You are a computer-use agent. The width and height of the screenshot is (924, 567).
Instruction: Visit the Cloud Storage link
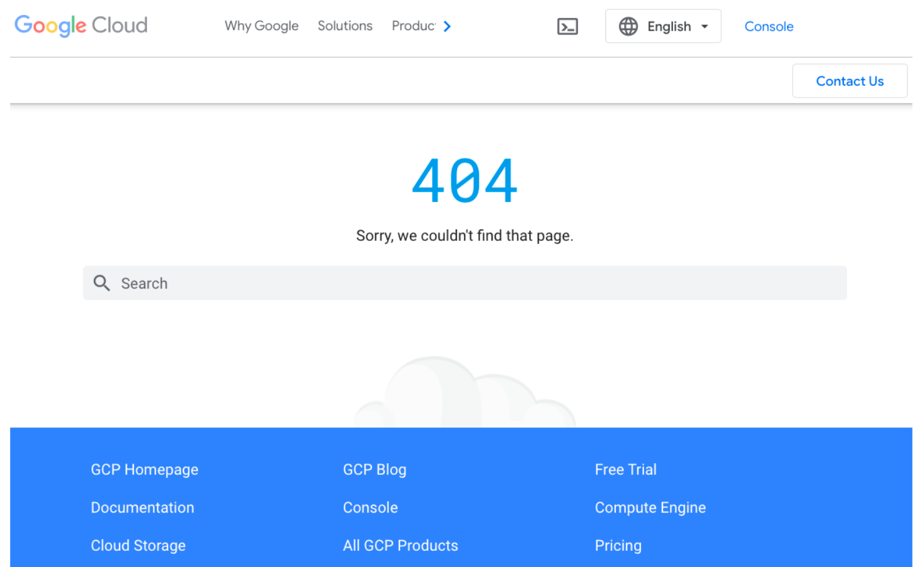point(138,546)
